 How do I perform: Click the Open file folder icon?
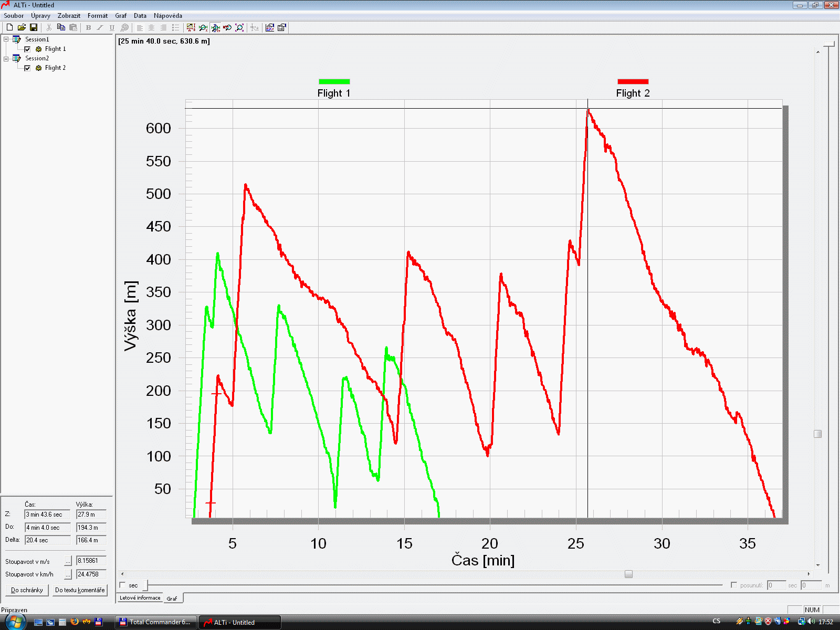(22, 27)
